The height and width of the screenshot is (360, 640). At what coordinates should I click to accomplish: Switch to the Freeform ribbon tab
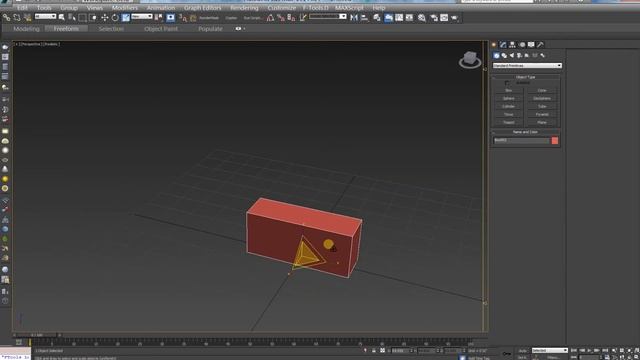click(66, 29)
